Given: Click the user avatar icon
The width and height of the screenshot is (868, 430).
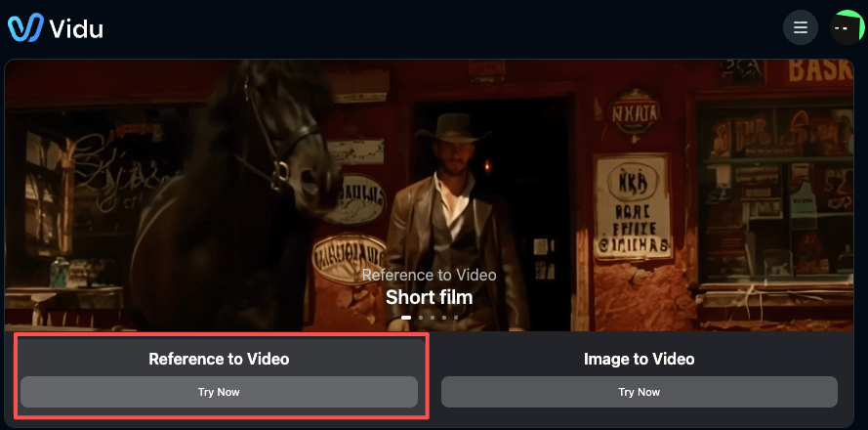Looking at the screenshot, I should click(x=845, y=27).
